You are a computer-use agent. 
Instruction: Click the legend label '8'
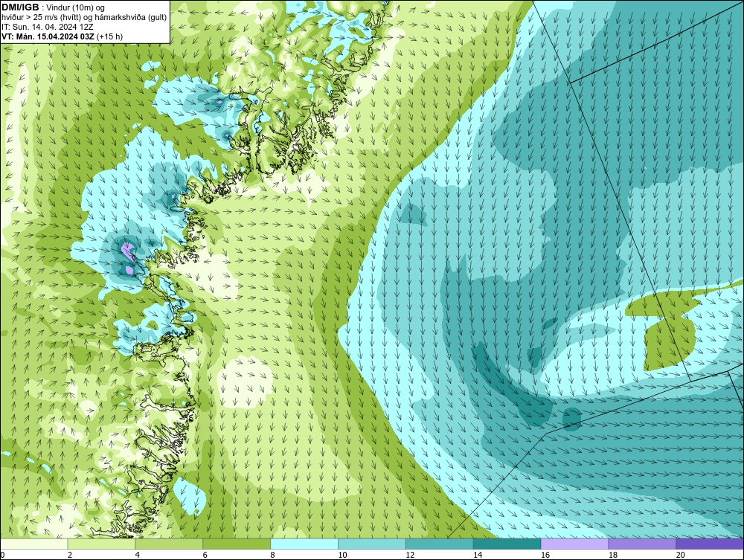(x=273, y=555)
